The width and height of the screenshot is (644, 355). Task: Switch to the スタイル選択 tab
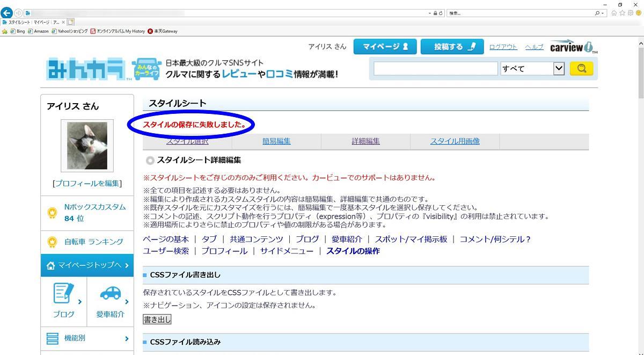[187, 141]
